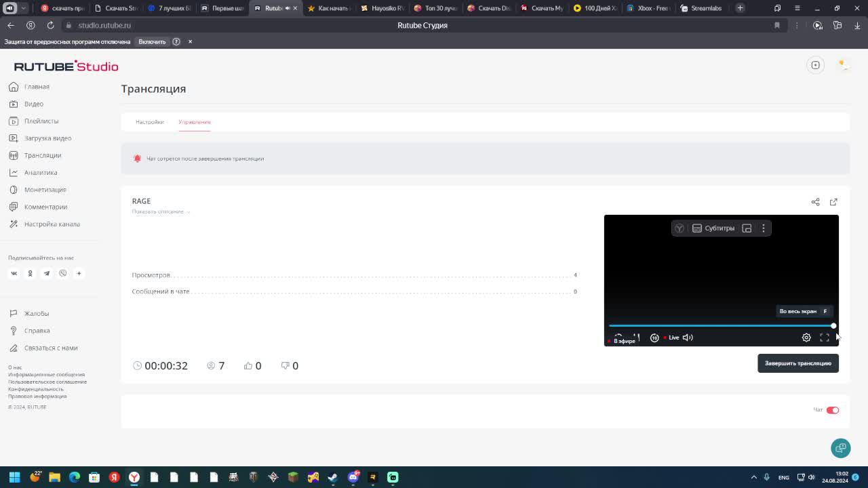Viewport: 868px width, 488px height.
Task: Click the Yandex logo icon in the player overlay
Action: 679,228
